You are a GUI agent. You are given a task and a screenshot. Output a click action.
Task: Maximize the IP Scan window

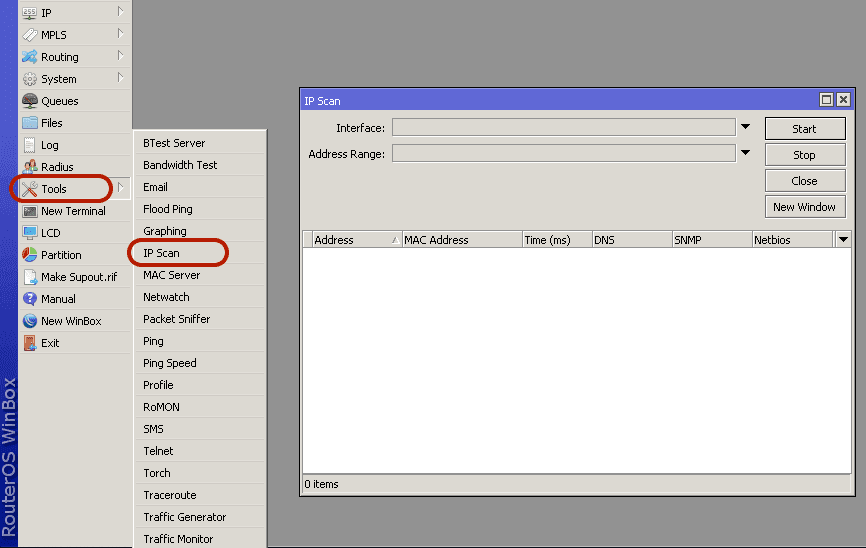coord(826,99)
